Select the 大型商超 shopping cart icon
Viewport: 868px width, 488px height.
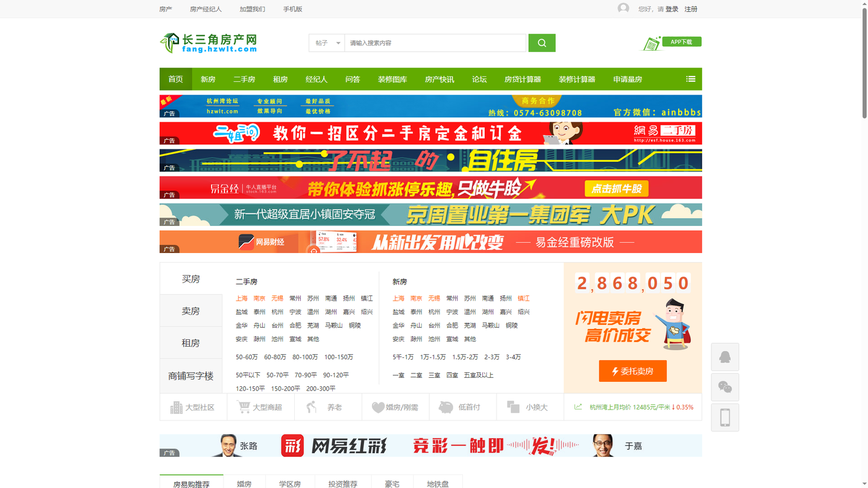click(244, 407)
